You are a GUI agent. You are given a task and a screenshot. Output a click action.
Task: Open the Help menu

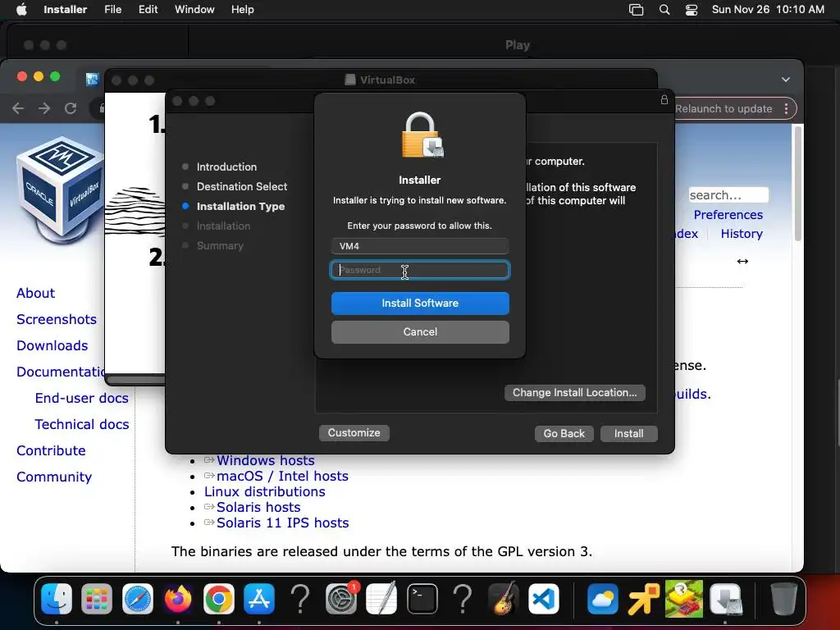(242, 9)
